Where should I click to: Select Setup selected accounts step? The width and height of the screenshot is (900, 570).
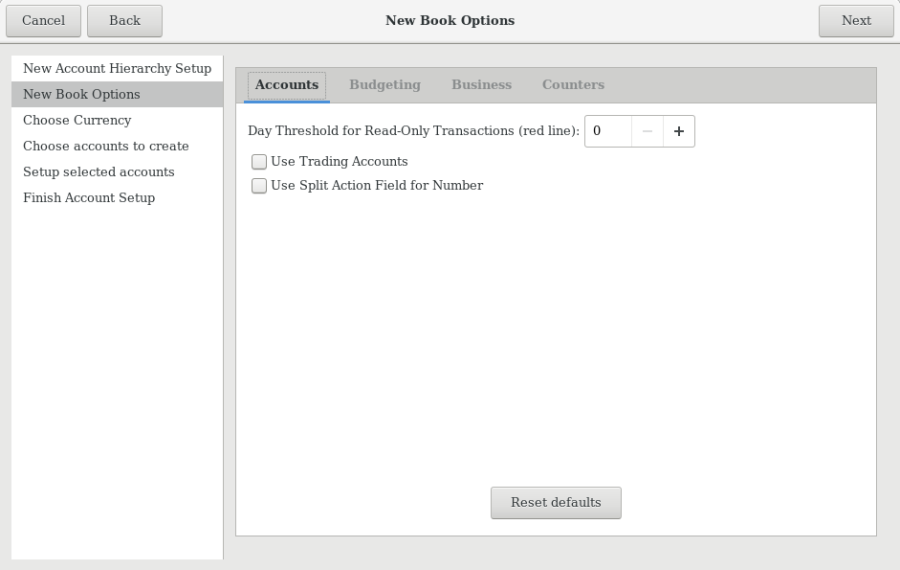(99, 172)
